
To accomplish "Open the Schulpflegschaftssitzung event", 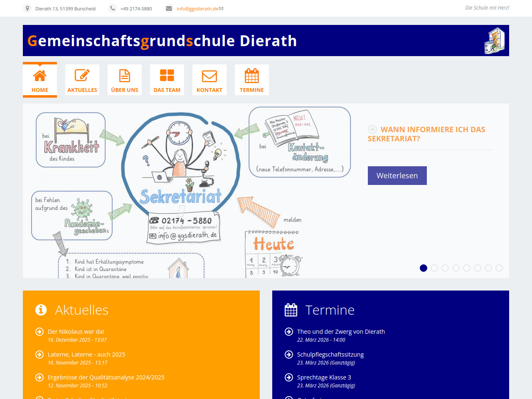I will coord(330,355).
